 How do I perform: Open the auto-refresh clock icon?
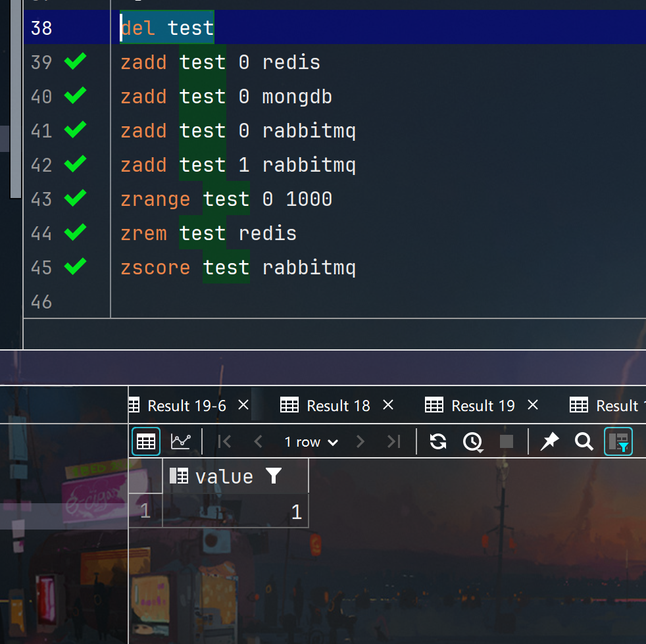[473, 442]
